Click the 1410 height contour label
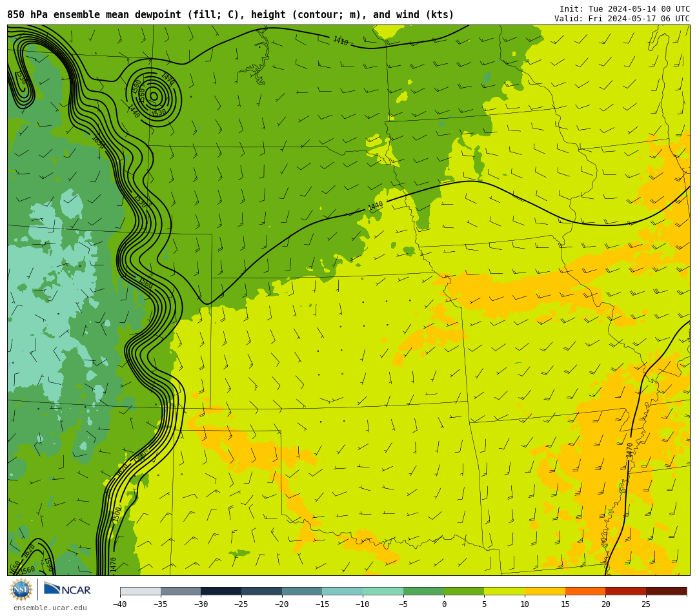This screenshot has height=616, width=697. point(341,41)
